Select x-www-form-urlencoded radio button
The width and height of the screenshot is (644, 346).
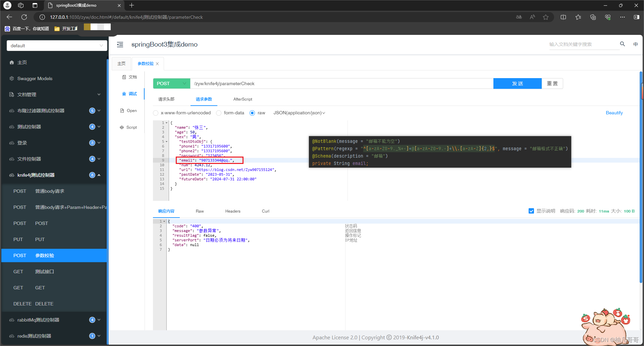156,113
